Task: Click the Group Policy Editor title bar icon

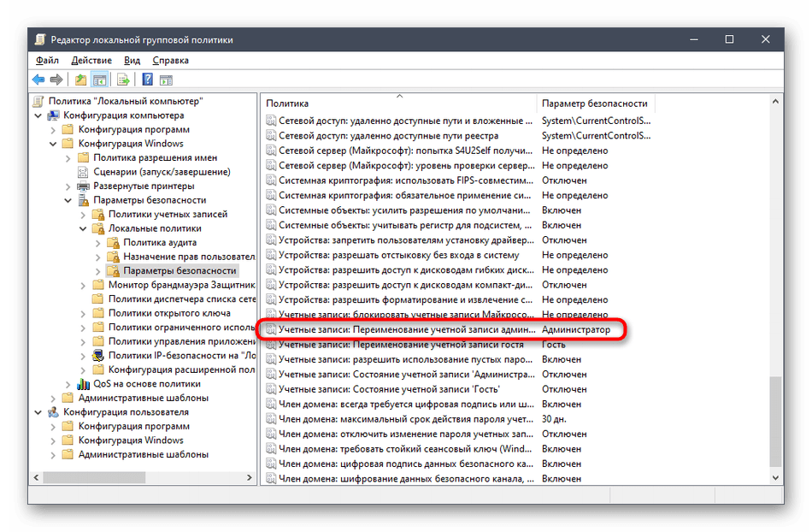Action: click(x=39, y=39)
